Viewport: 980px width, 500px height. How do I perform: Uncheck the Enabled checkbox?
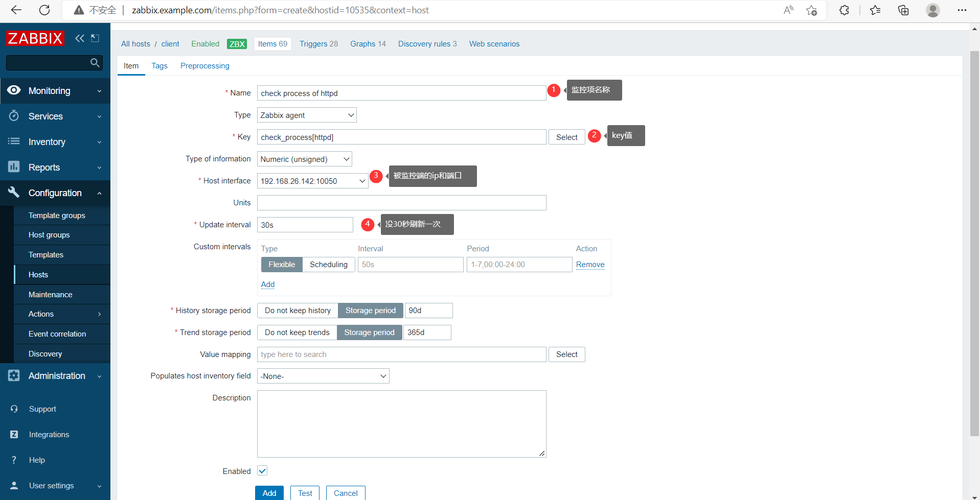click(x=262, y=471)
